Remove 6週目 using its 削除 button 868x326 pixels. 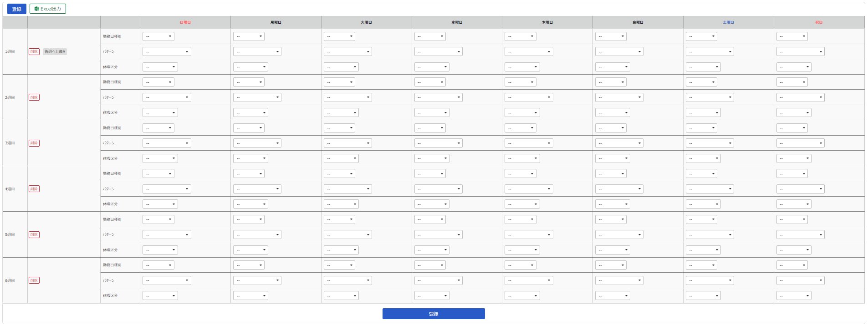click(34, 280)
